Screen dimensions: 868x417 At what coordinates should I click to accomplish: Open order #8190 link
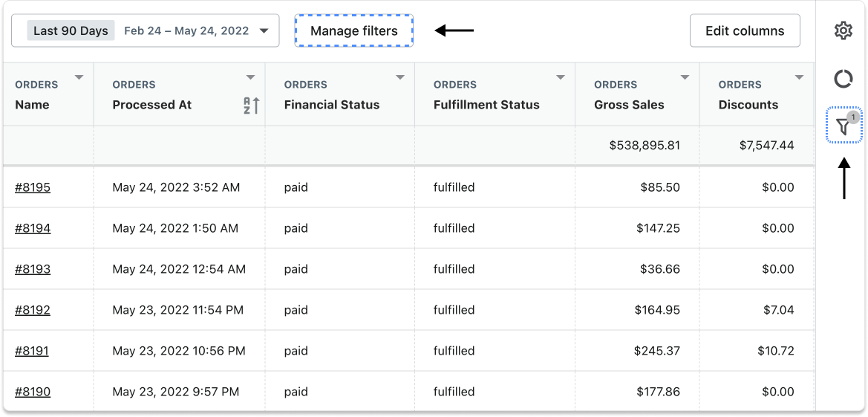[33, 392]
